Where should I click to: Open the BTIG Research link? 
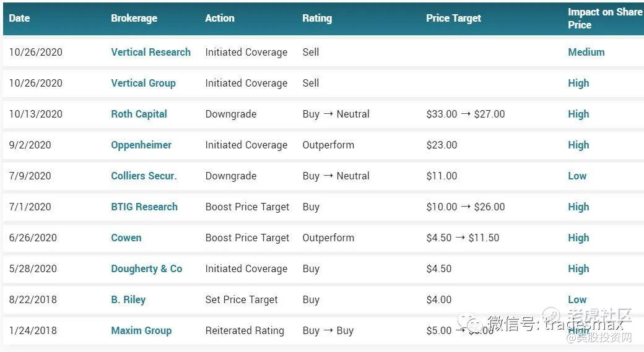[144, 207]
